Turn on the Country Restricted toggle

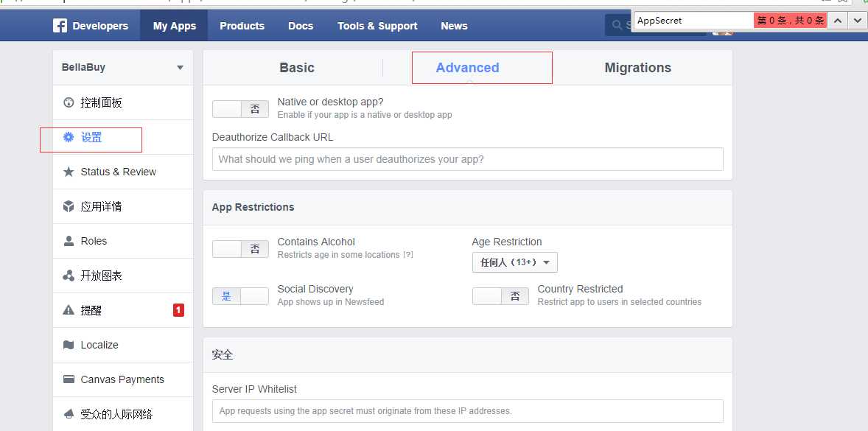[500, 296]
